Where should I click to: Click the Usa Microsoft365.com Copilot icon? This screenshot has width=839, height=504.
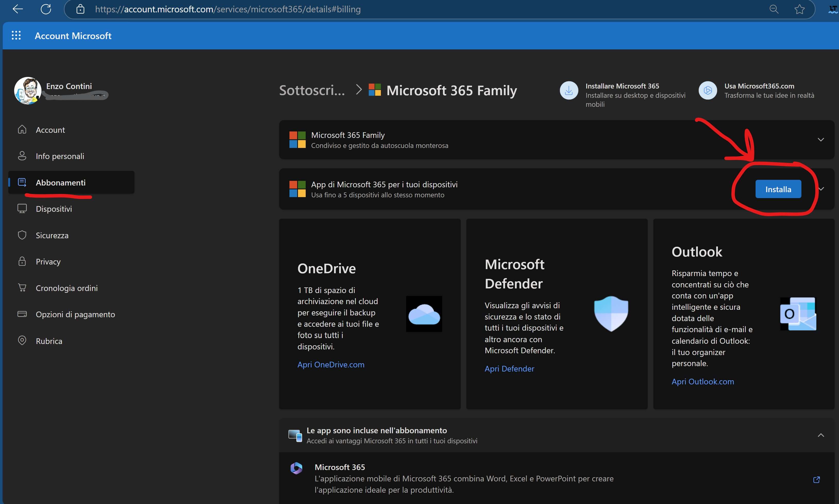pyautogui.click(x=707, y=91)
